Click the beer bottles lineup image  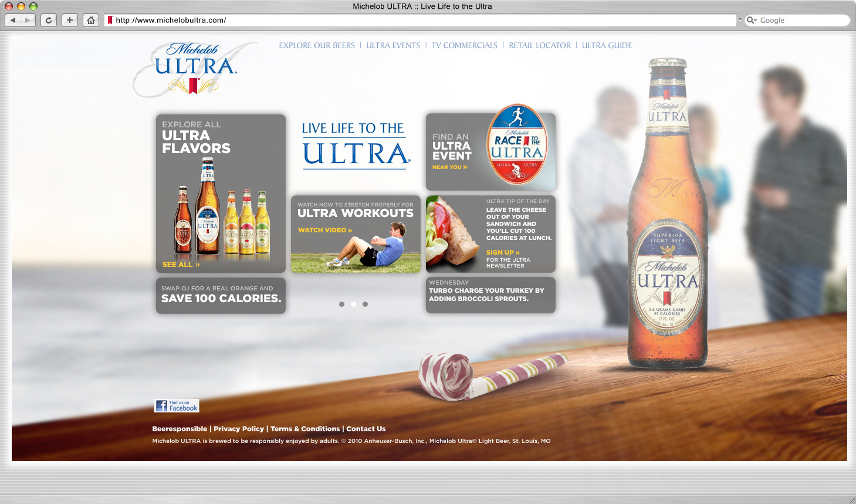(x=222, y=208)
